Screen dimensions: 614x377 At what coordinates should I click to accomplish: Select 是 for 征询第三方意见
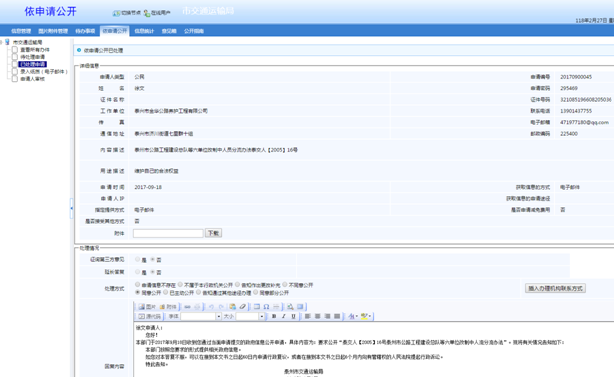click(137, 259)
